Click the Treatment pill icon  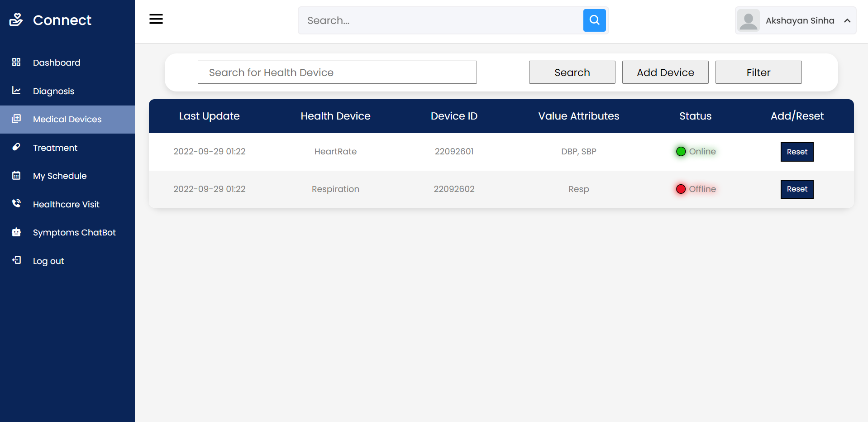pyautogui.click(x=16, y=147)
